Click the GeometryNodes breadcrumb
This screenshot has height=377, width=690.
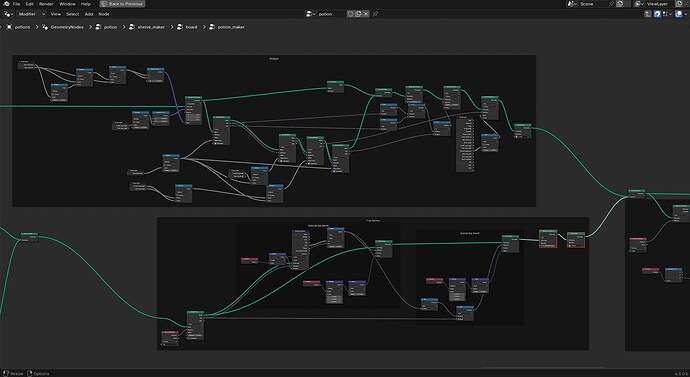point(67,27)
